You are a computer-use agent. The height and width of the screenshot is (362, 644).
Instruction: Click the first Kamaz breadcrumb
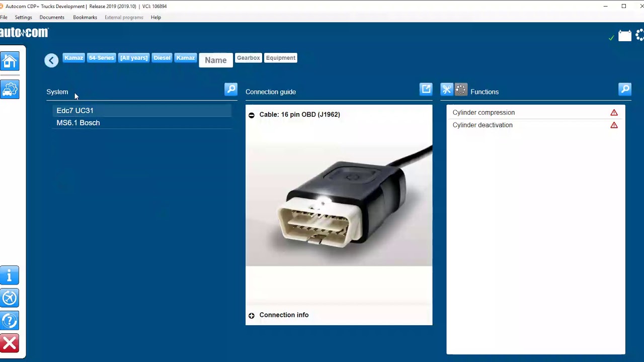(x=73, y=58)
